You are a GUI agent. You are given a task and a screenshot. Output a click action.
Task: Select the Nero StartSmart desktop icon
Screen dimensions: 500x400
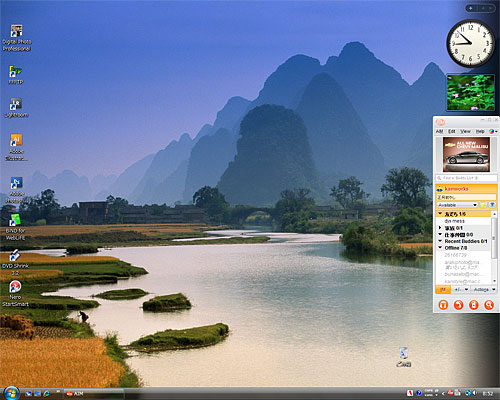tap(15, 293)
